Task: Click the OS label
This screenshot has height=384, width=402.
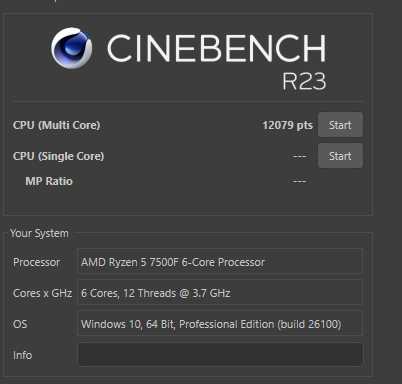Action: pos(20,324)
